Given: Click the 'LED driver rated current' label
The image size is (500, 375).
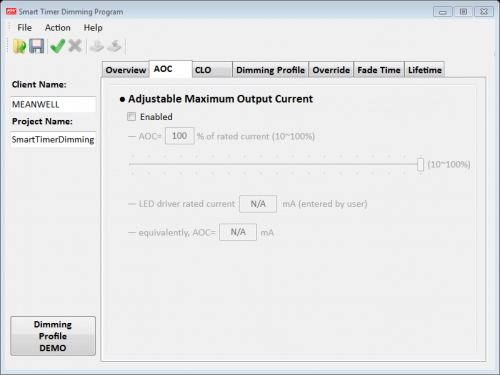Looking at the screenshot, I should tap(187, 204).
